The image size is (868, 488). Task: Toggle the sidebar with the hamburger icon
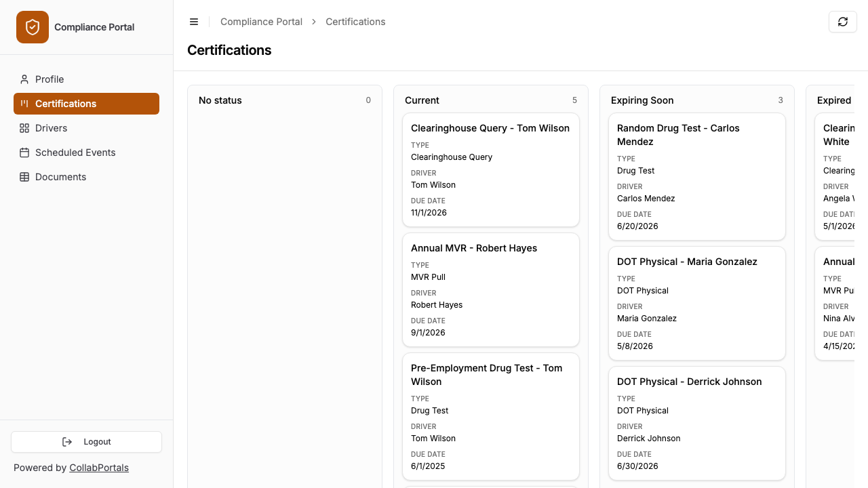pos(194,22)
